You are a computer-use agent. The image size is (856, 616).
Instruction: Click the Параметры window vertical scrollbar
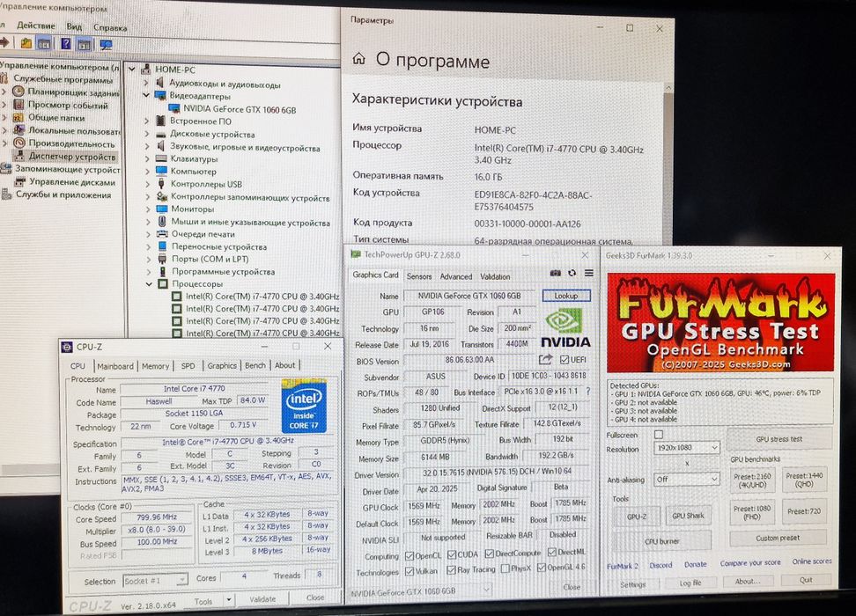(668, 164)
